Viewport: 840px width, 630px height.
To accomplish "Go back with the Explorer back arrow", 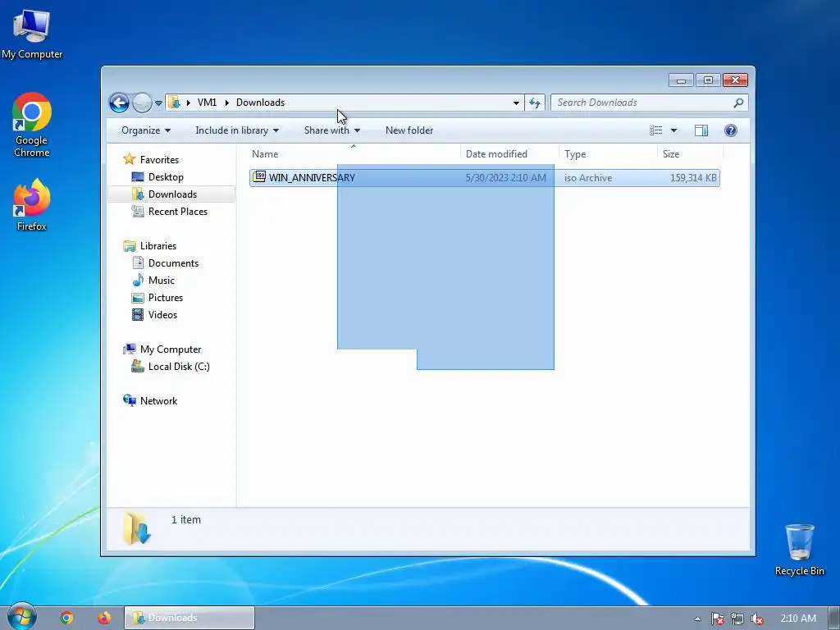I will pyautogui.click(x=119, y=103).
